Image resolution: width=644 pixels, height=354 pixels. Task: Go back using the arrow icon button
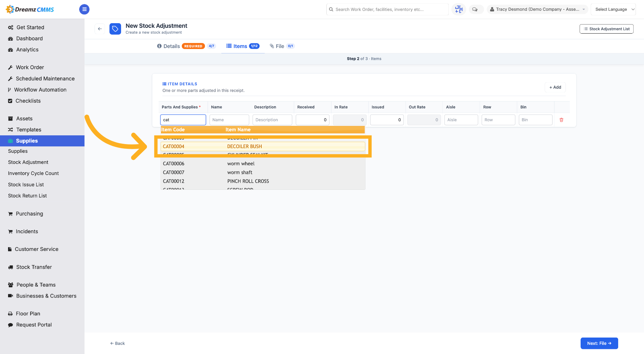pyautogui.click(x=100, y=29)
